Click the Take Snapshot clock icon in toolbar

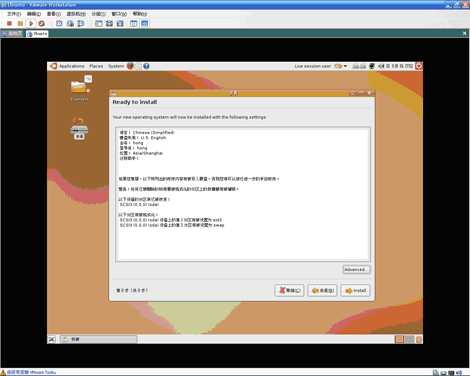59,23
